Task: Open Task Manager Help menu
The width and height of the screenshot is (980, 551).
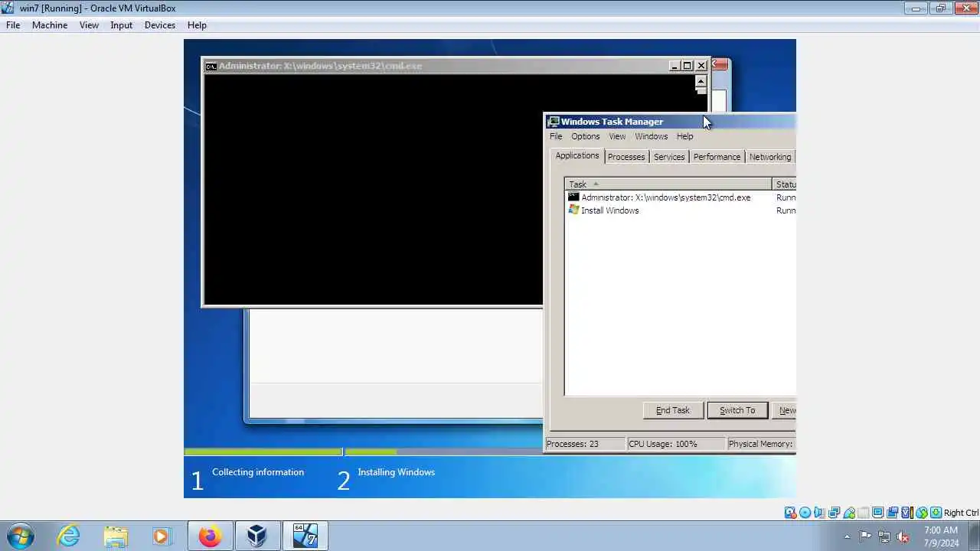Action: (685, 136)
